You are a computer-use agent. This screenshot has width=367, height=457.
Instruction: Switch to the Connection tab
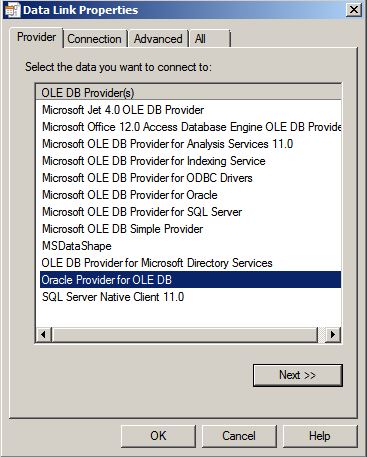pos(94,39)
